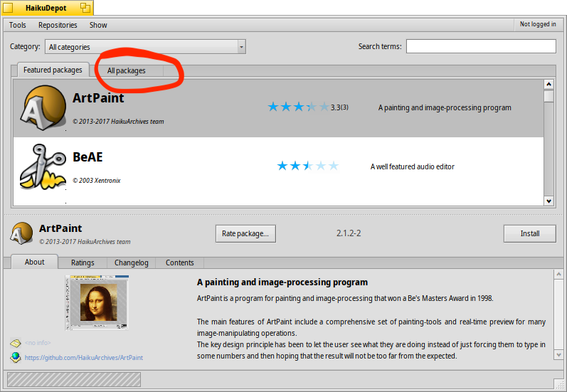Screen dimensions: 567x392
Task: Click the small ArtPaint icon in the details header
Action: pos(21,233)
